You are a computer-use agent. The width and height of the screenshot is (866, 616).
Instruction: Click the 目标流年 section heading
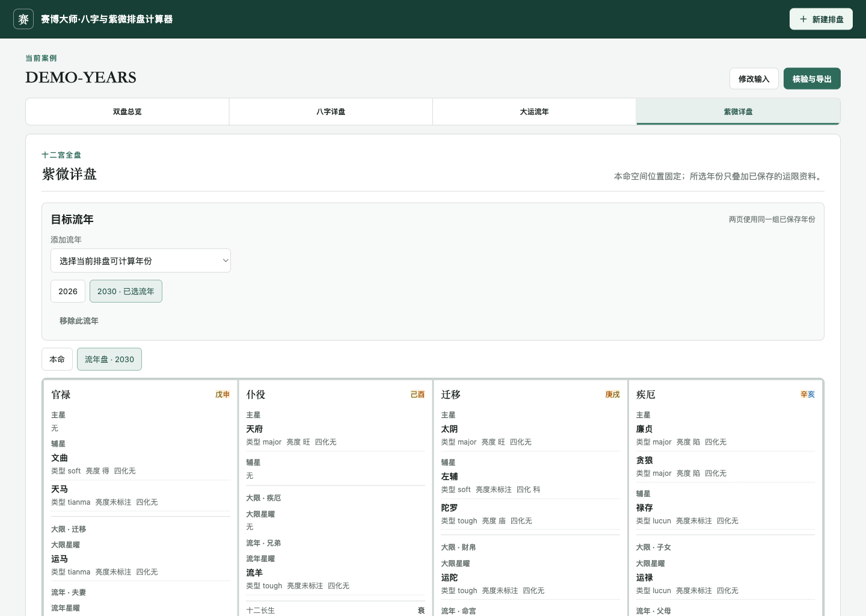[72, 220]
